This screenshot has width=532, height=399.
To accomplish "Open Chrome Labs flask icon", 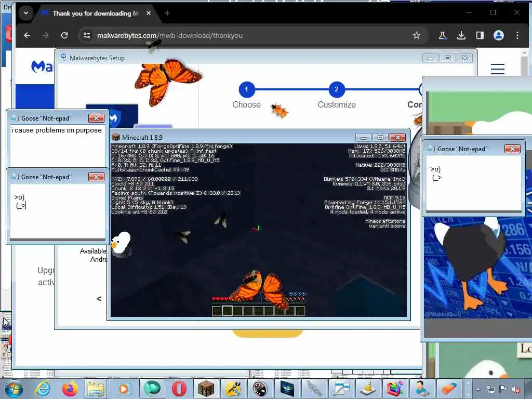I will (443, 35).
